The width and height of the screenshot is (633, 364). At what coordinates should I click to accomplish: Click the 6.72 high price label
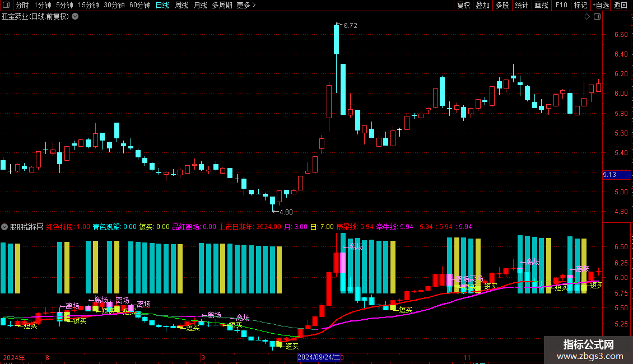tap(351, 25)
